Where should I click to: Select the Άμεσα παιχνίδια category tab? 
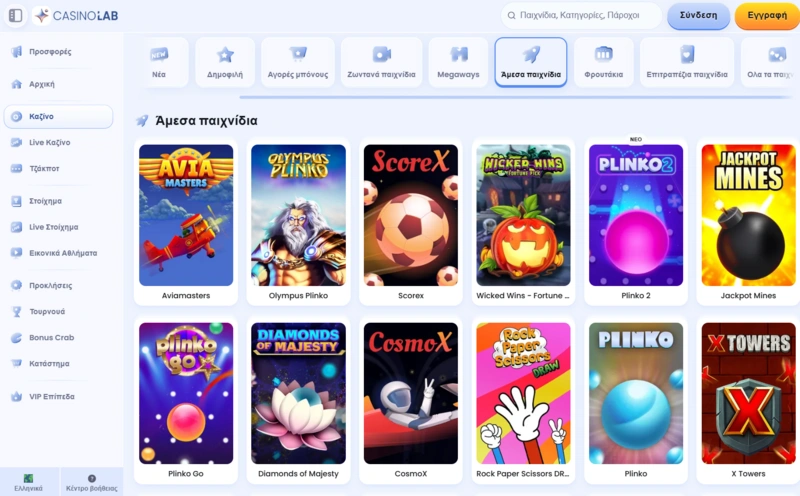(531, 62)
